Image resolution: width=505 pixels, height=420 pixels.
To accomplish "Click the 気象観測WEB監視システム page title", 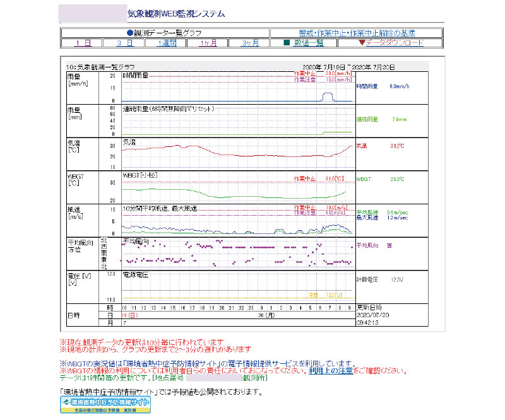I will point(175,13).
